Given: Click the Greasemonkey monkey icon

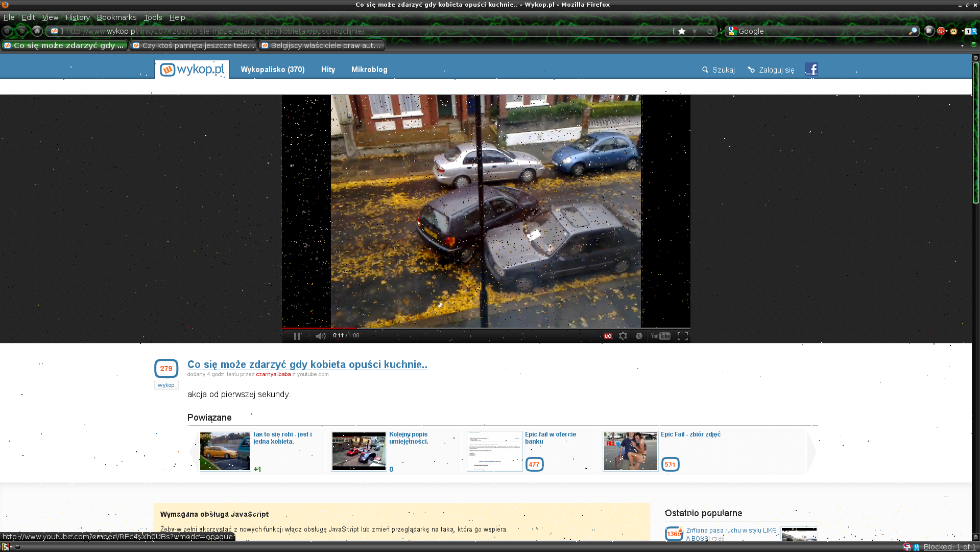Looking at the screenshot, I should click(953, 31).
